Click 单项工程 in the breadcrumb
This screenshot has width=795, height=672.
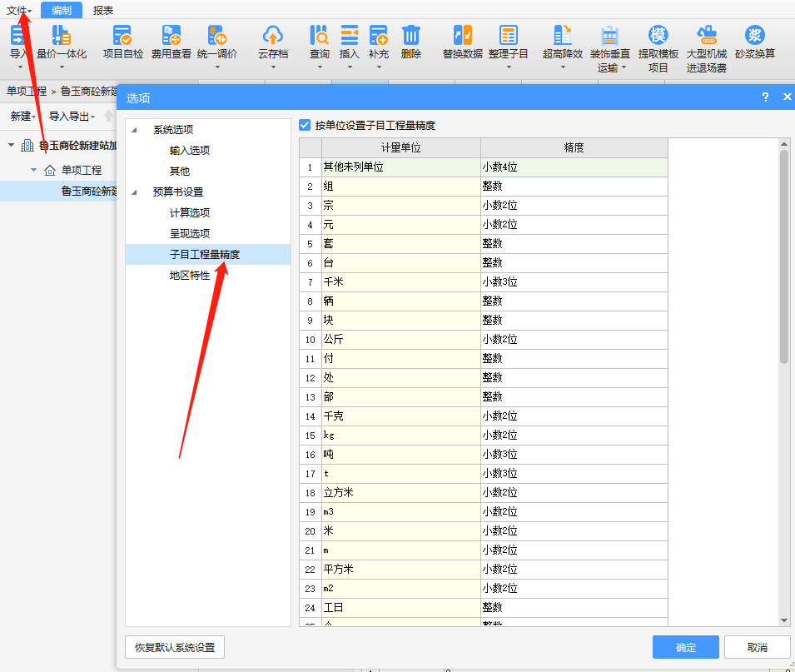[x=27, y=92]
